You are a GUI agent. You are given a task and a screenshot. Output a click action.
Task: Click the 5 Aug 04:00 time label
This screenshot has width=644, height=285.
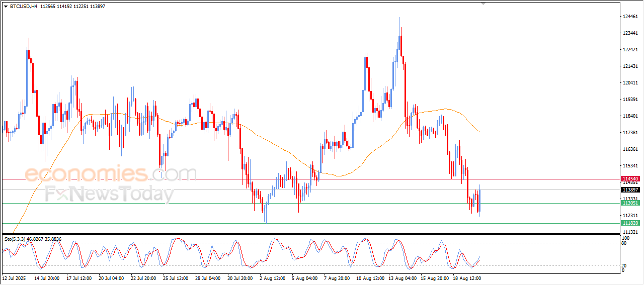pyautogui.click(x=304, y=277)
